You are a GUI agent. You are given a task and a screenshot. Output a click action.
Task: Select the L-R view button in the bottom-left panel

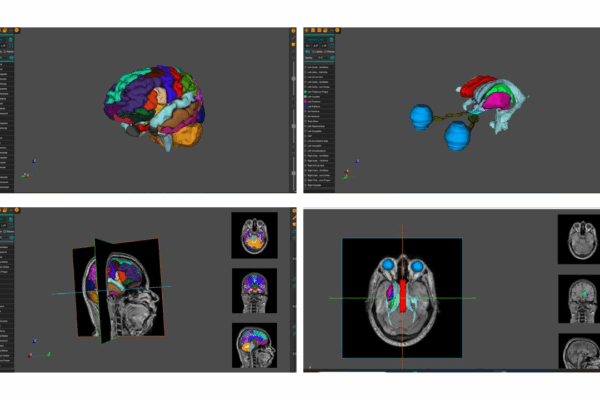3,225
